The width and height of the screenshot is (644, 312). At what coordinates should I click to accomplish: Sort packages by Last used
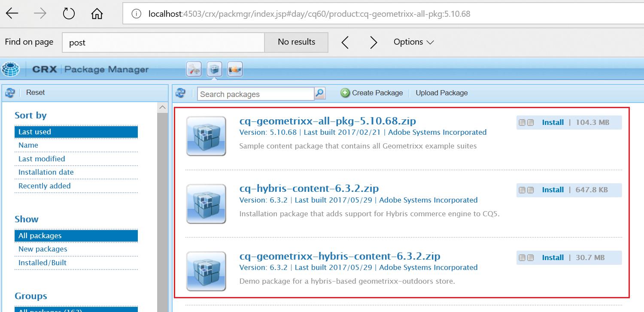[76, 132]
